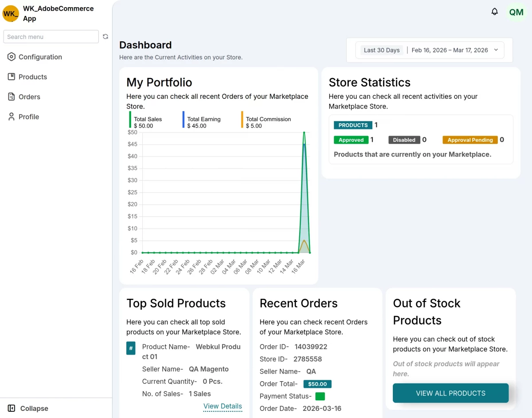532x418 pixels.
Task: Click the notification bell
Action: click(x=495, y=12)
